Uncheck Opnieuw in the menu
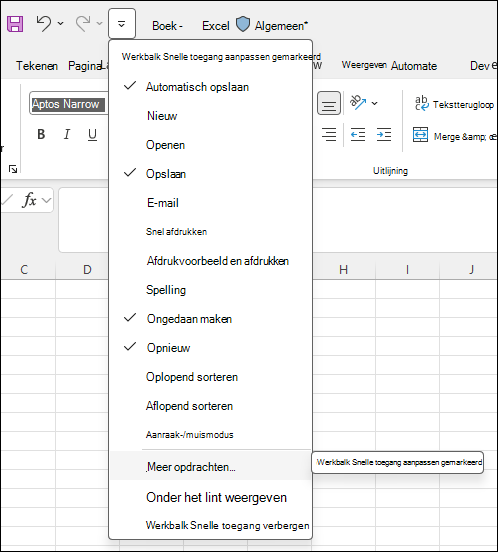Viewport: 498px width, 552px height. coord(210,348)
